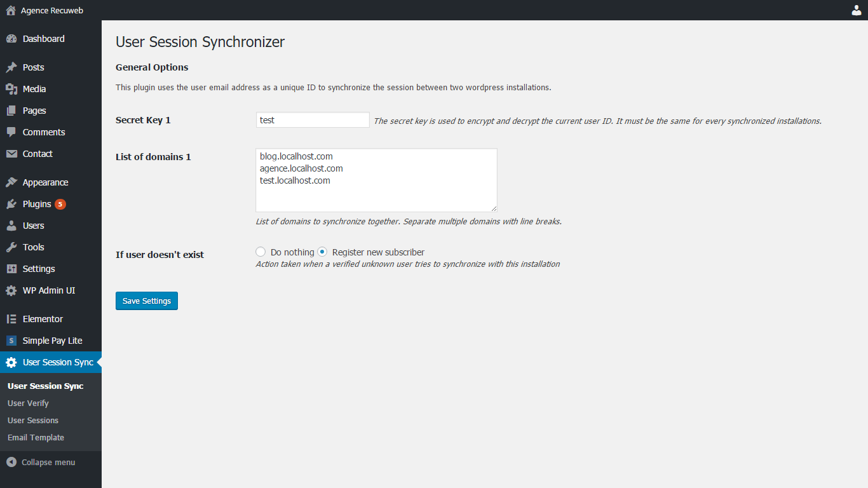Go to User Verify submenu
The height and width of the screenshot is (488, 868).
click(x=28, y=403)
